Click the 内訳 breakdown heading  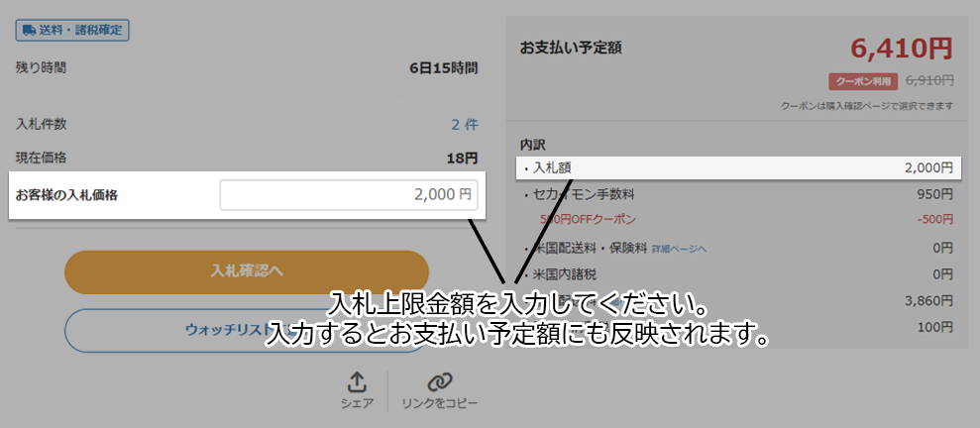[x=532, y=145]
